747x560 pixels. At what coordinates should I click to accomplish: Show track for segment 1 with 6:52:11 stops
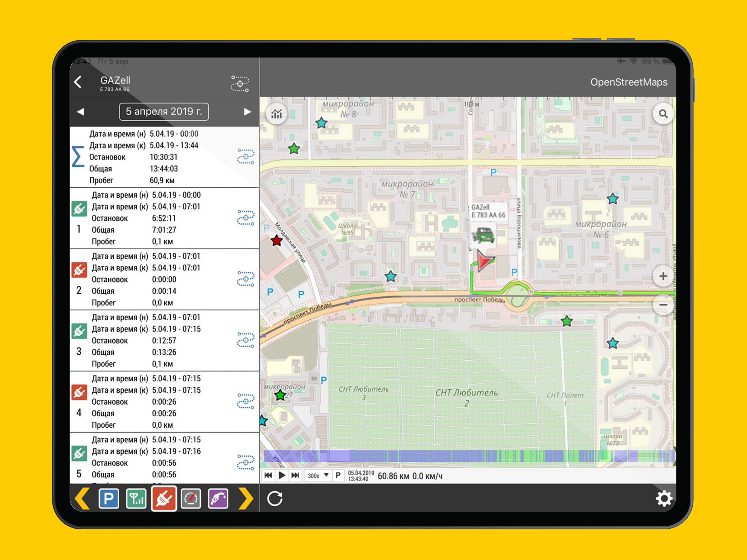point(246,217)
